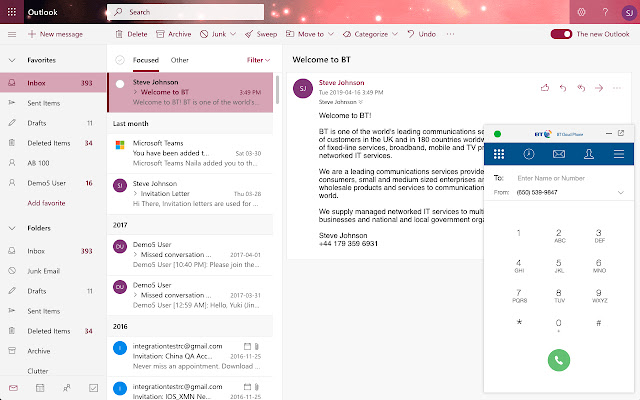Open the help question mark icon
Screen dimensions: 640x400
coord(605,12)
